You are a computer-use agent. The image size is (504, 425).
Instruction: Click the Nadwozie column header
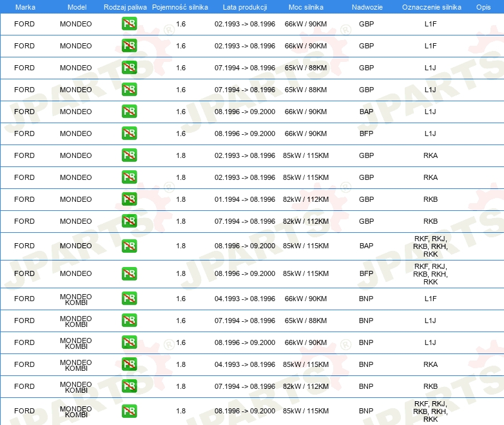tap(367, 7)
